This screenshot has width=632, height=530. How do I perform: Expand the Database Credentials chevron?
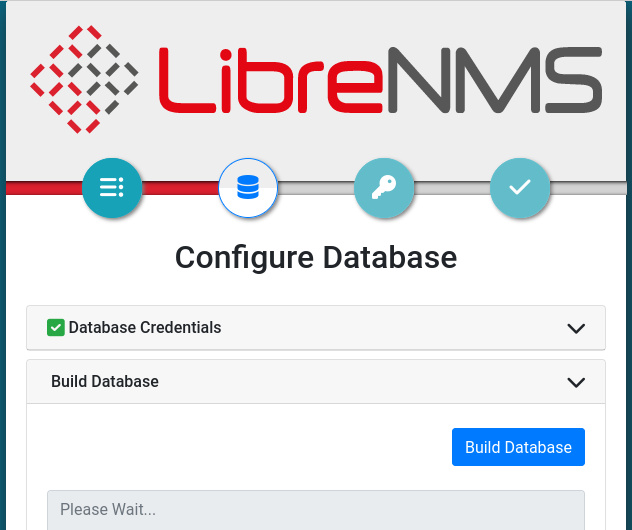point(576,328)
